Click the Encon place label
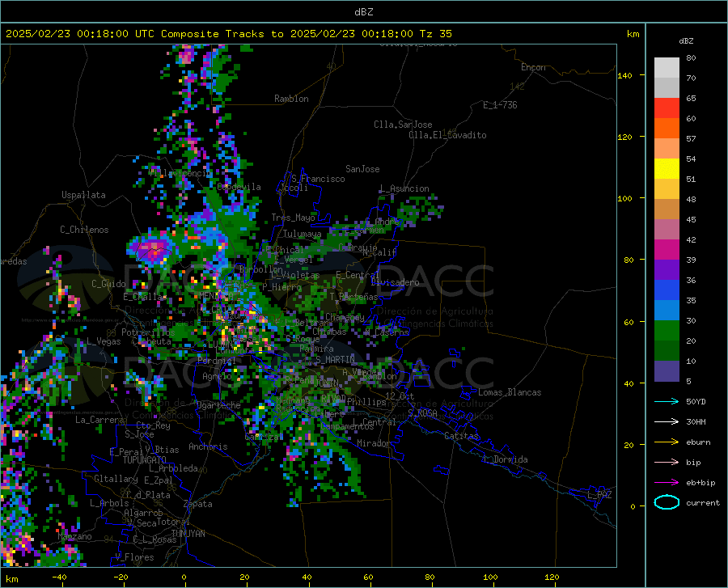The image size is (728, 588). click(533, 67)
